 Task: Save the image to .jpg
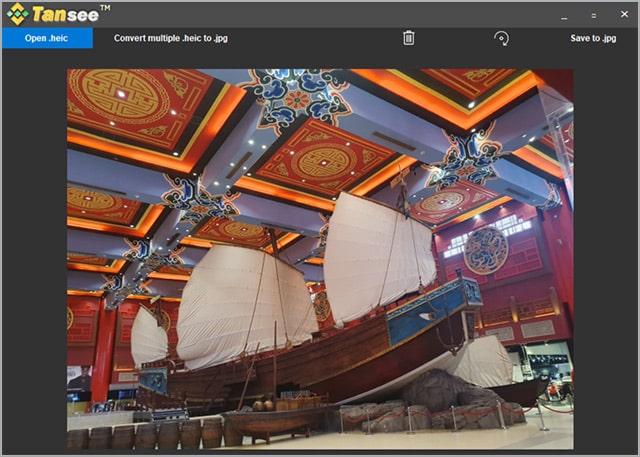coord(593,38)
